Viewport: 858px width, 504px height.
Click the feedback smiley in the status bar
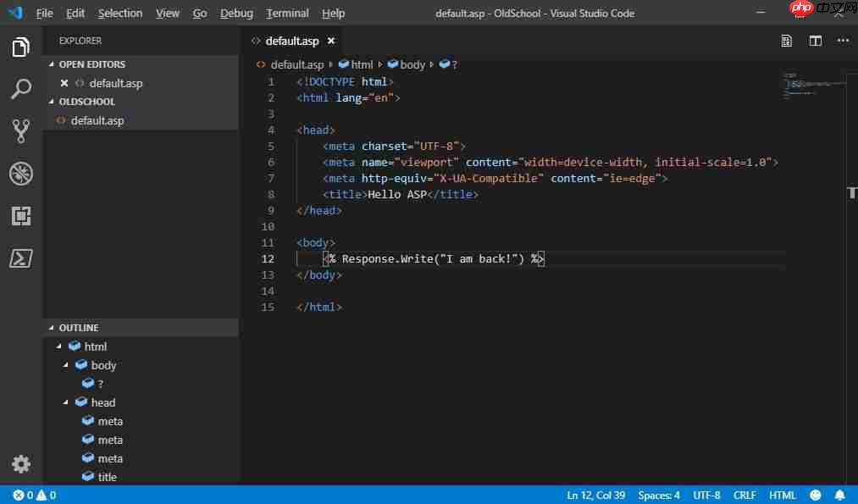point(815,495)
